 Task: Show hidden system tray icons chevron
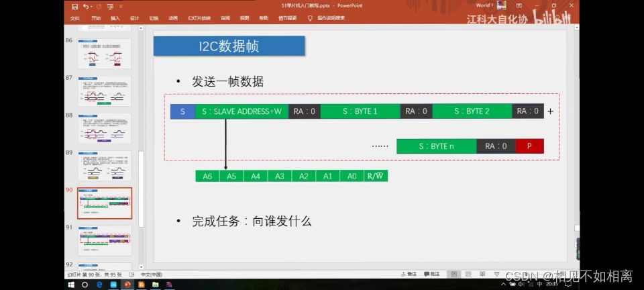tap(504, 284)
